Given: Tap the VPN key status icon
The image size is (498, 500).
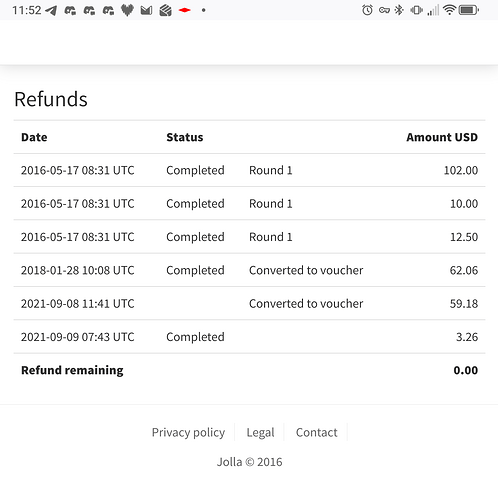Looking at the screenshot, I should click(384, 10).
